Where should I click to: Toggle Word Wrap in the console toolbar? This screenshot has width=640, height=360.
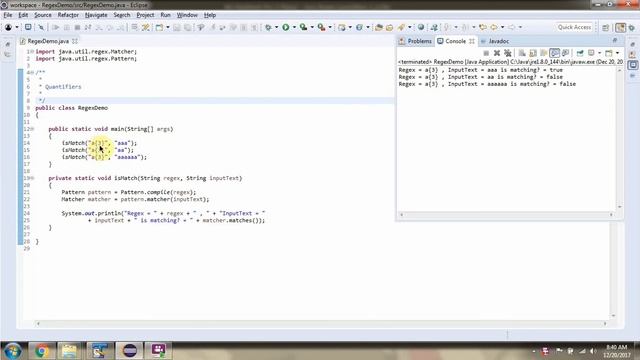[543, 53]
